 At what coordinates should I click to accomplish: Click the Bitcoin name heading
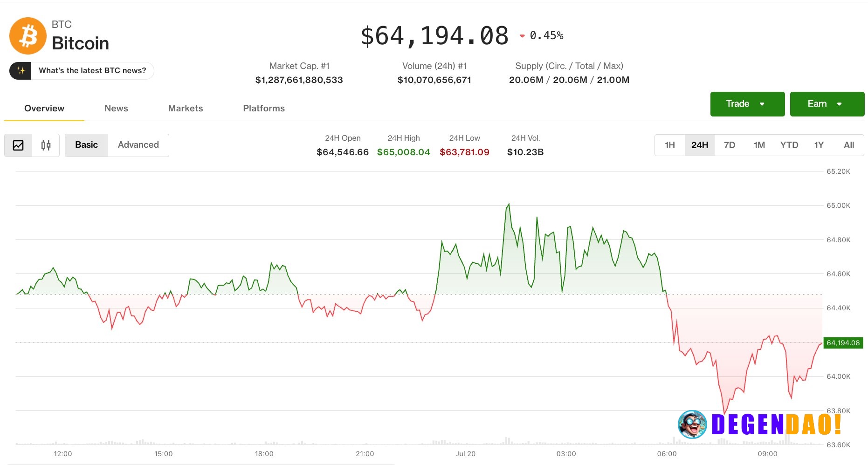point(80,43)
